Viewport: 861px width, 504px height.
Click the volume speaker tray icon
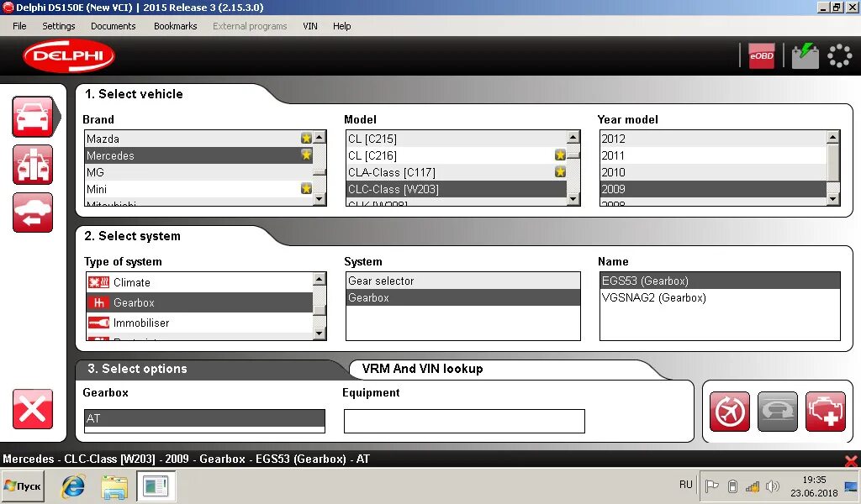point(773,486)
